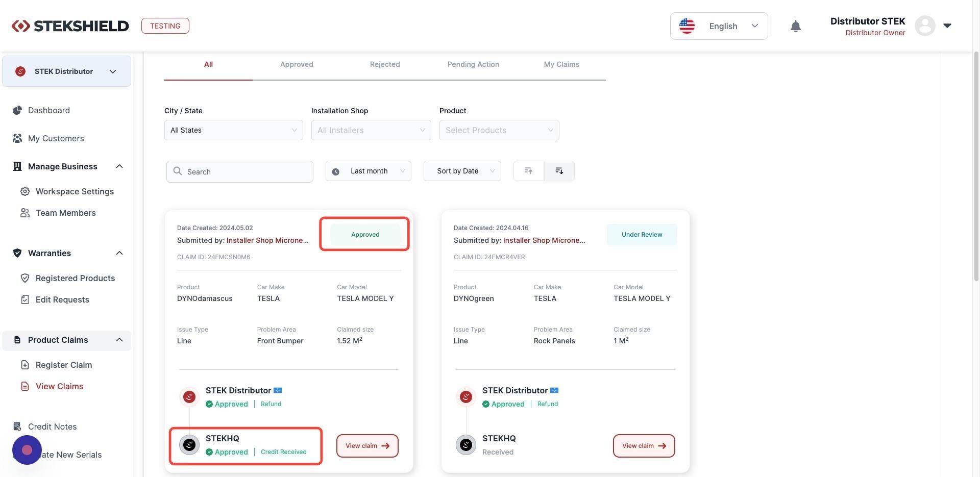980x477 pixels.
Task: Open Workspace Settings gear icon
Action: pos(25,191)
